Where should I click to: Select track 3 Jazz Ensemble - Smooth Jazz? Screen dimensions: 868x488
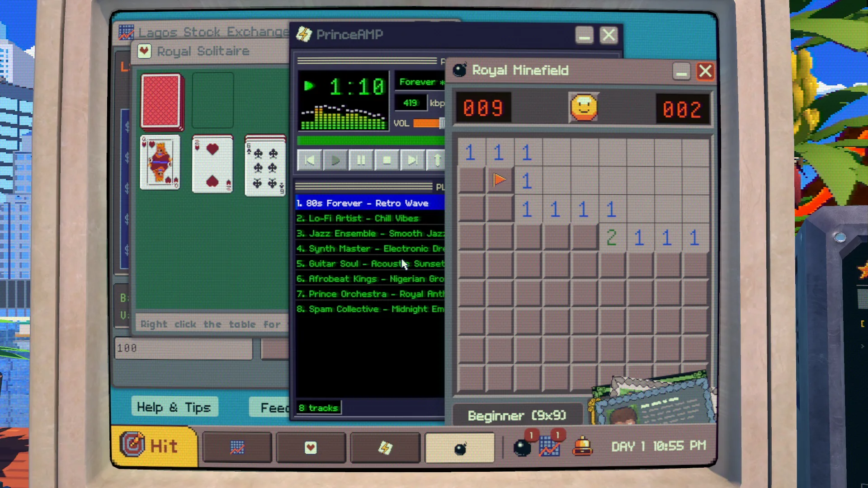pos(370,234)
